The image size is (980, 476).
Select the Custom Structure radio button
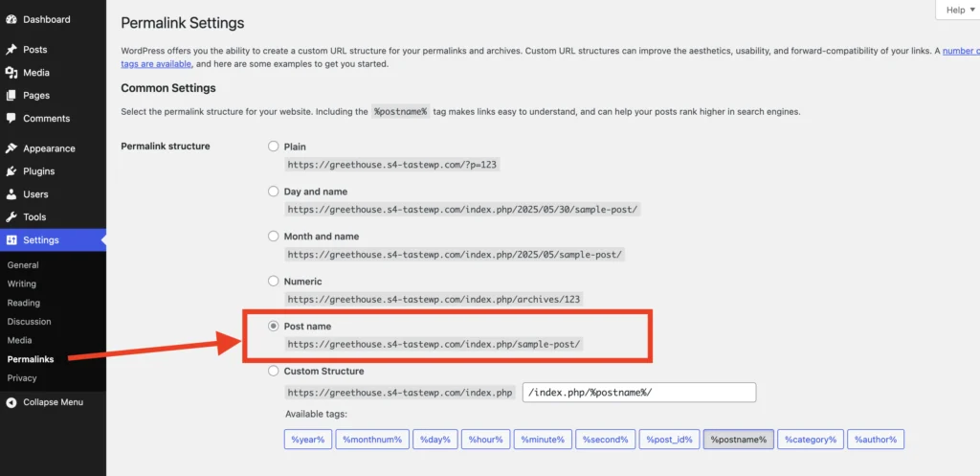(273, 371)
